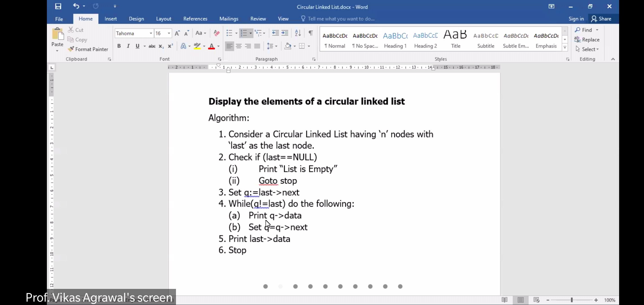Toggle Italic formatting
The image size is (644, 305).
128,46
